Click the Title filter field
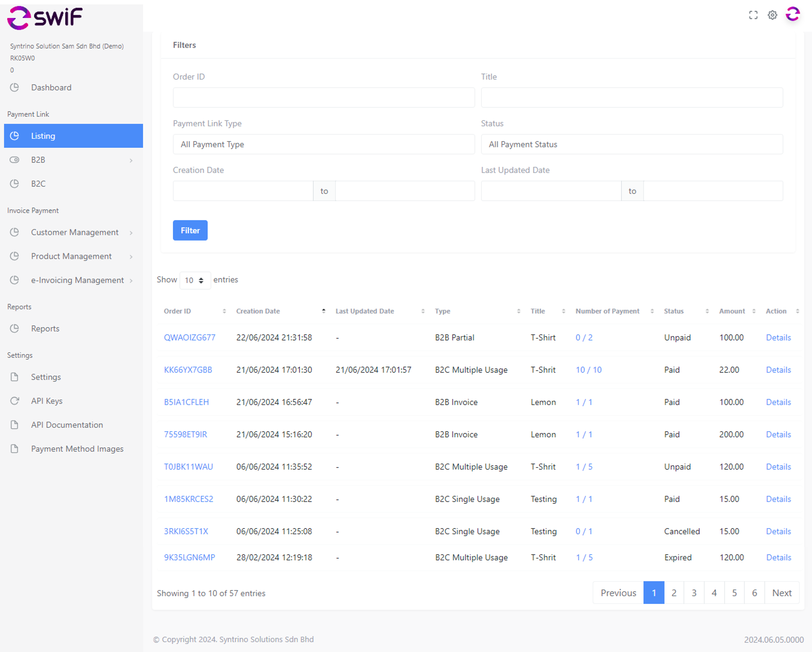The width and height of the screenshot is (812, 652). click(632, 97)
